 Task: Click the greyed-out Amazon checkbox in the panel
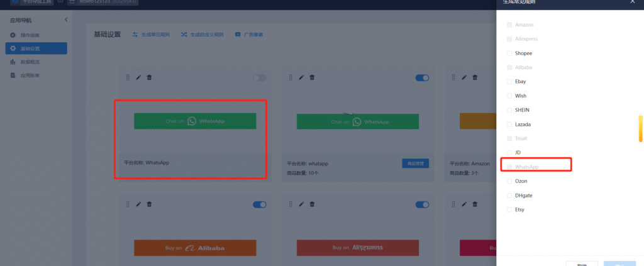[x=509, y=25]
